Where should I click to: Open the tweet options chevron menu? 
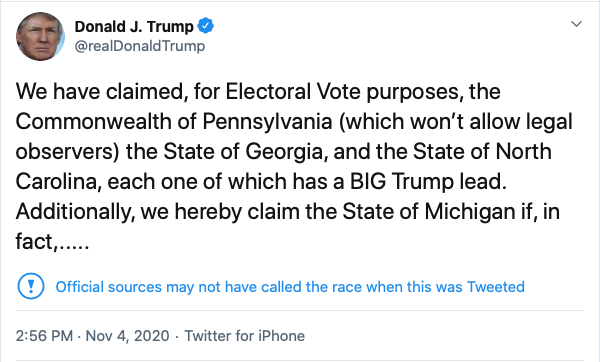576,24
